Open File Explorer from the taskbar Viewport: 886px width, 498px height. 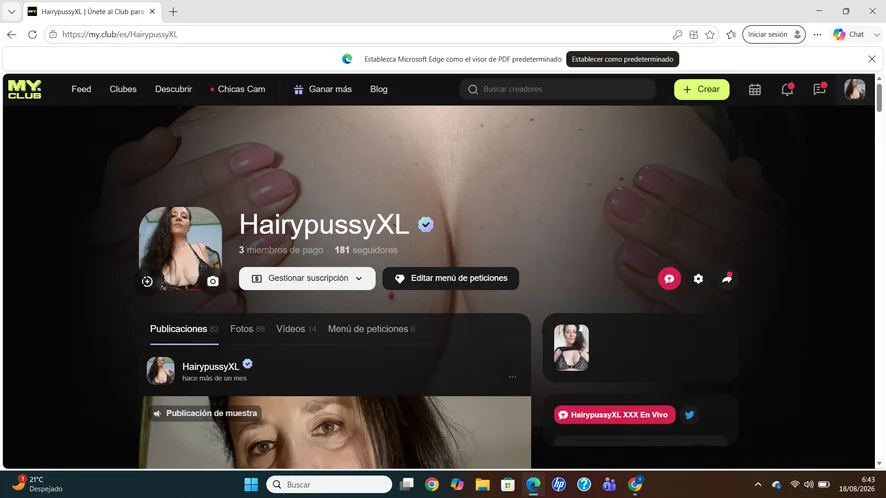point(482,484)
